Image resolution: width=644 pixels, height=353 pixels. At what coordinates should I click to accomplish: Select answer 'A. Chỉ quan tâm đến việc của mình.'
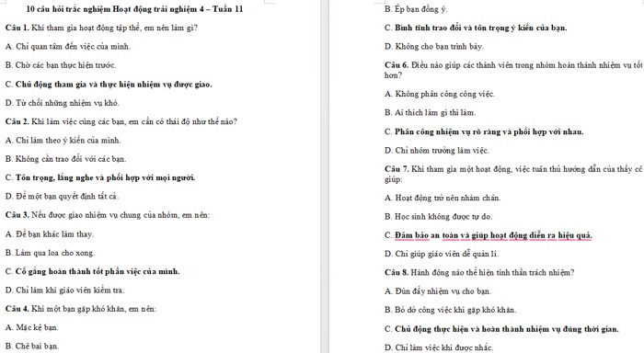pyautogui.click(x=68, y=46)
